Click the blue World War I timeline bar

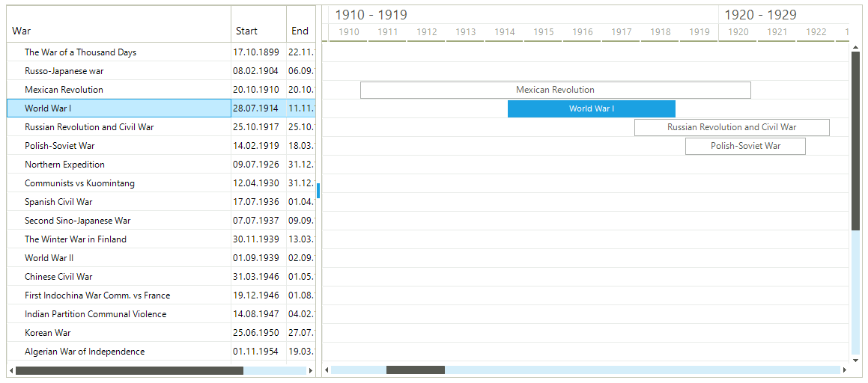591,108
